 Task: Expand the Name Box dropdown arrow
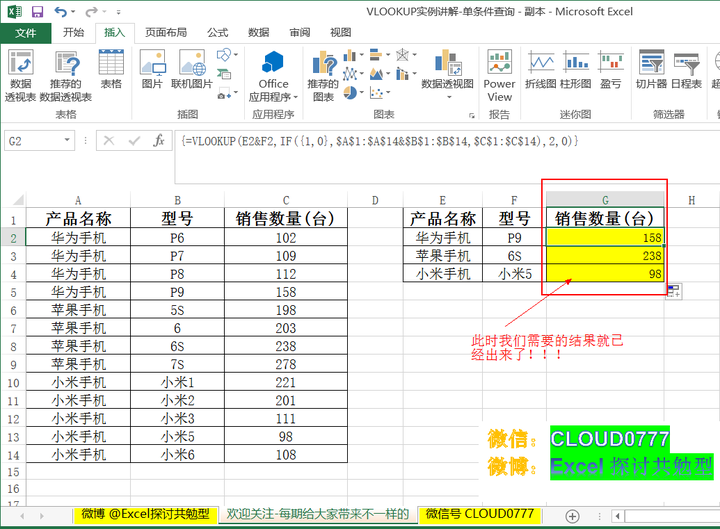pos(67,140)
